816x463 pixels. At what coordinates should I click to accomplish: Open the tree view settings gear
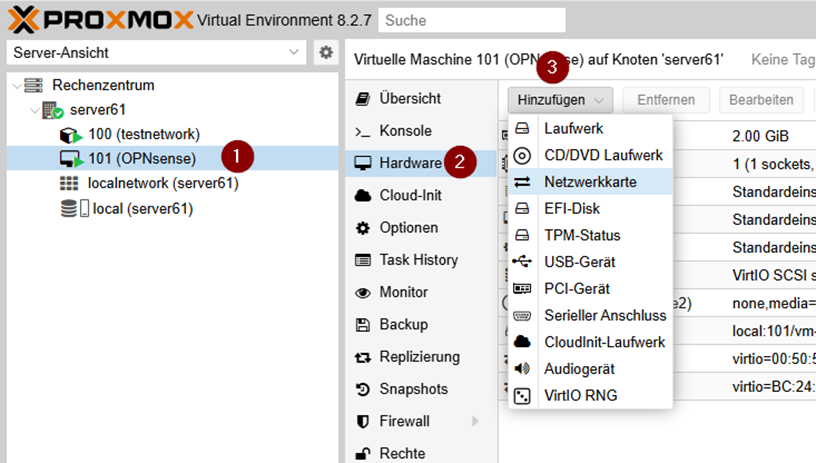pos(326,53)
